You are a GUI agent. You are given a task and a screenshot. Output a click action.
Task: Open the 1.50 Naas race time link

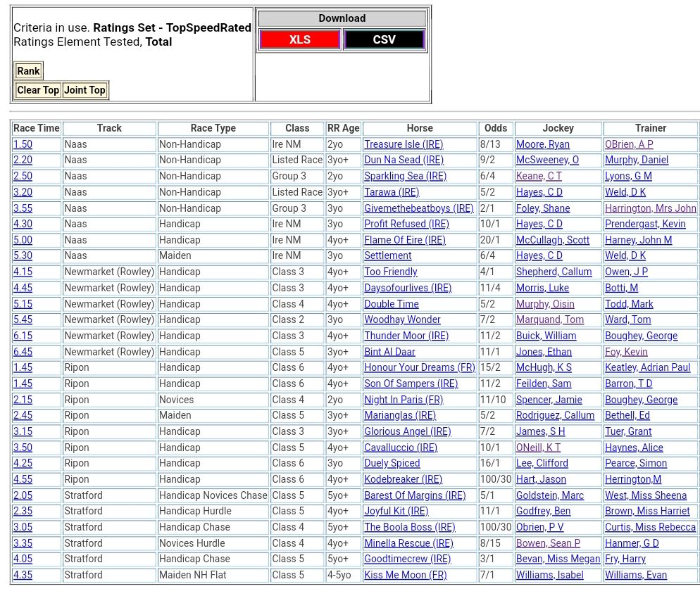tap(23, 144)
